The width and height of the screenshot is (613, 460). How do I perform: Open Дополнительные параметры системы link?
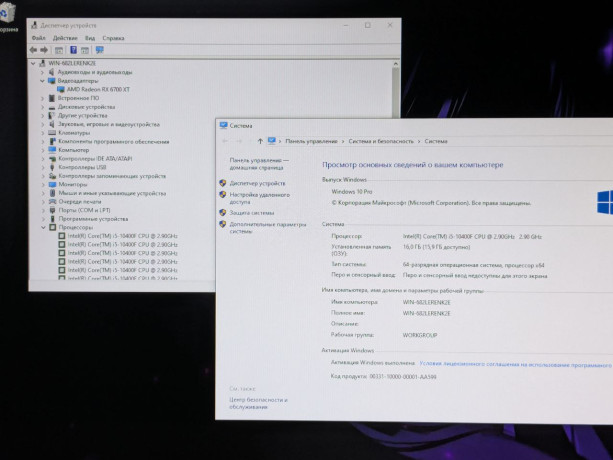[x=268, y=228]
